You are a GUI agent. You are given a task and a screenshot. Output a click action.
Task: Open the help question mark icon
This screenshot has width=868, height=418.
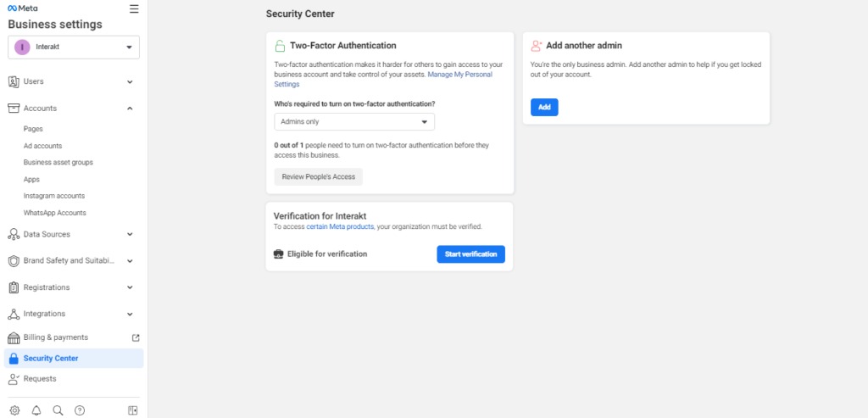[80, 410]
